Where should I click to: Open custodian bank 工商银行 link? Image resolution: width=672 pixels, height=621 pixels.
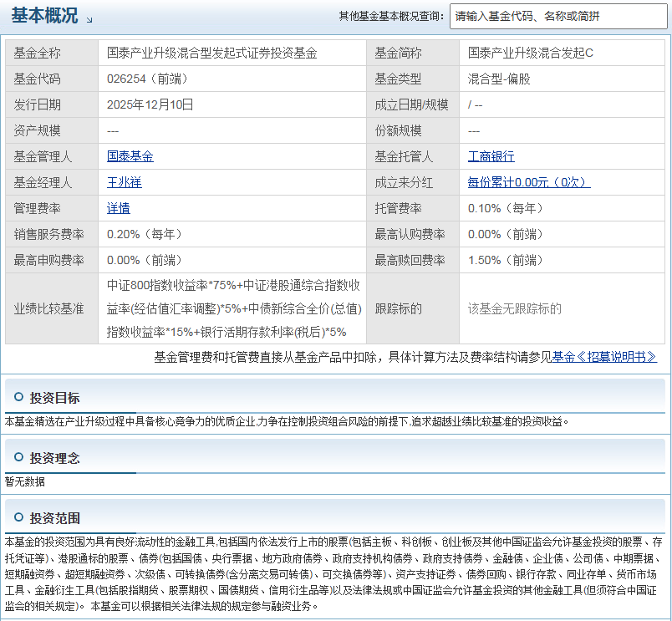tap(491, 156)
